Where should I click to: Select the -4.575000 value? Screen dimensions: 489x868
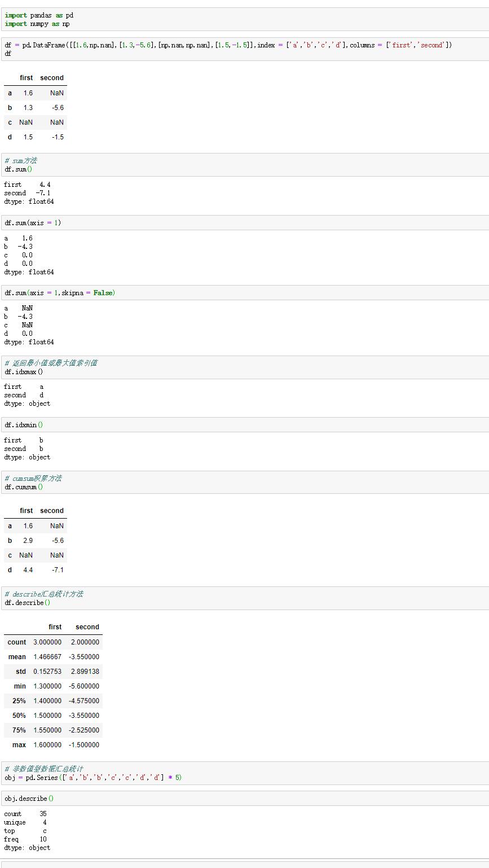(x=84, y=701)
